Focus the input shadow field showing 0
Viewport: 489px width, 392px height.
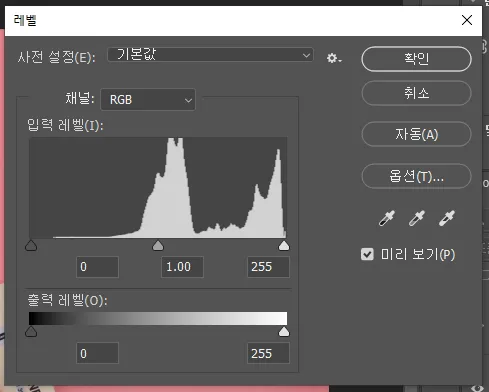97,267
